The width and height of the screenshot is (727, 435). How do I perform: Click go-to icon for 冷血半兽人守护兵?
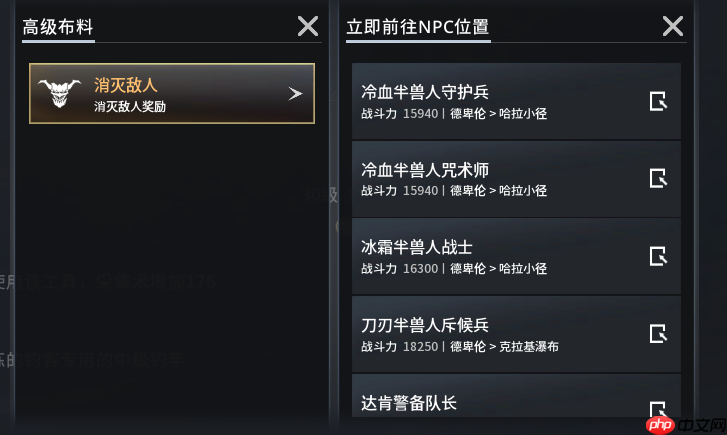coord(658,101)
